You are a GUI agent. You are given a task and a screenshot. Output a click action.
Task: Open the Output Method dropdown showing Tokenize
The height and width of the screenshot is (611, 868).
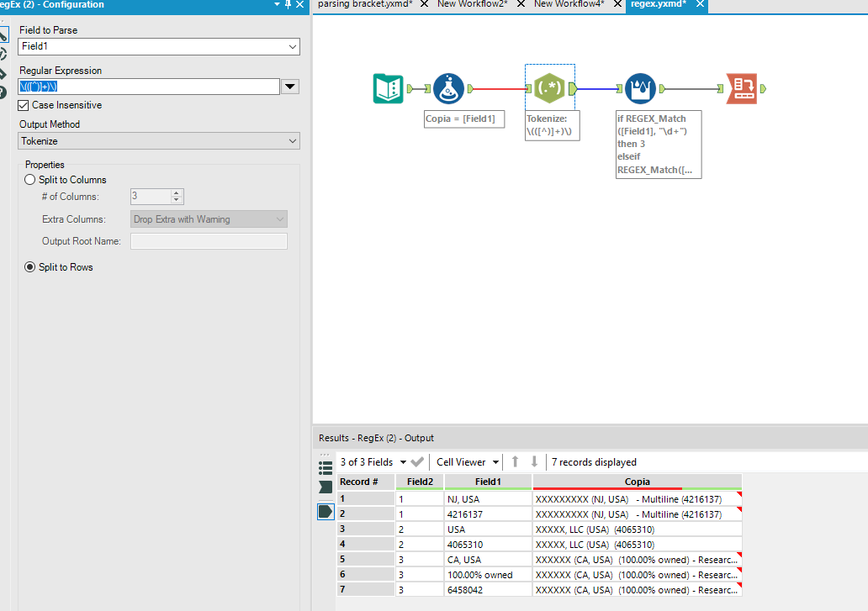point(290,141)
